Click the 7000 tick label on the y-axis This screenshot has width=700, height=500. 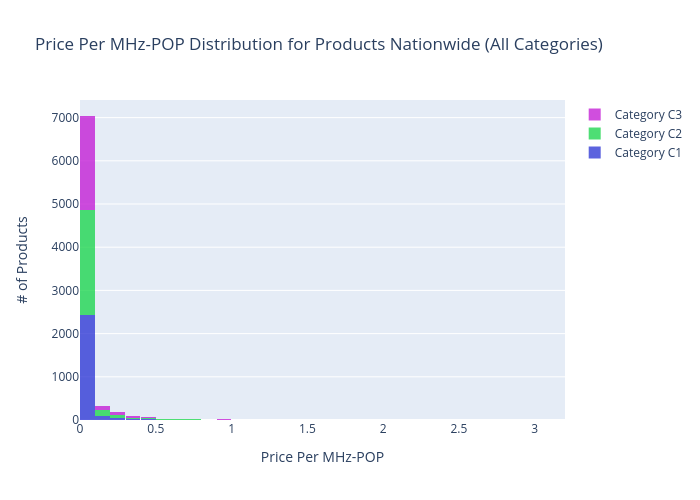[66, 118]
